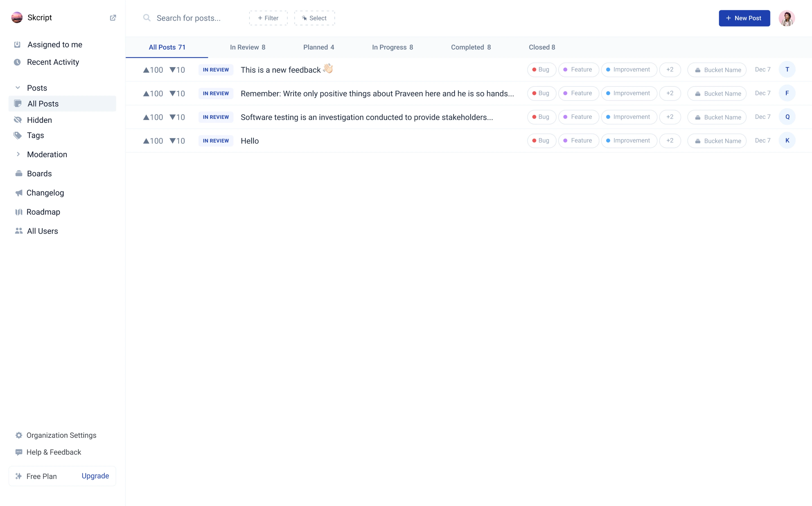Click the search magnifier icon
Viewport: 812px width, 506px height.
[147, 18]
